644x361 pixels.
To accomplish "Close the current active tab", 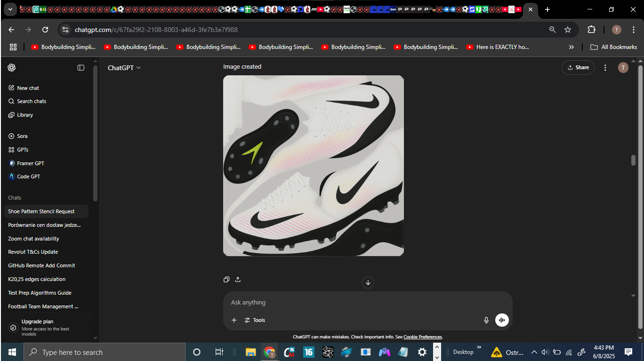I will tap(531, 9).
